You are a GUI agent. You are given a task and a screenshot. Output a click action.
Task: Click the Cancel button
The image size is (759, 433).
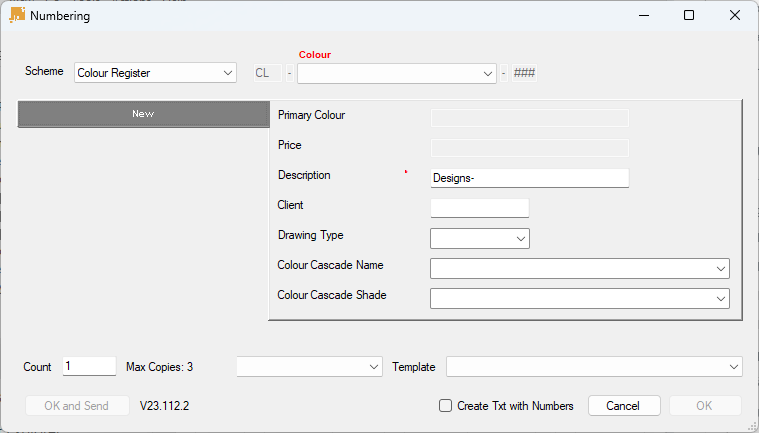624,405
